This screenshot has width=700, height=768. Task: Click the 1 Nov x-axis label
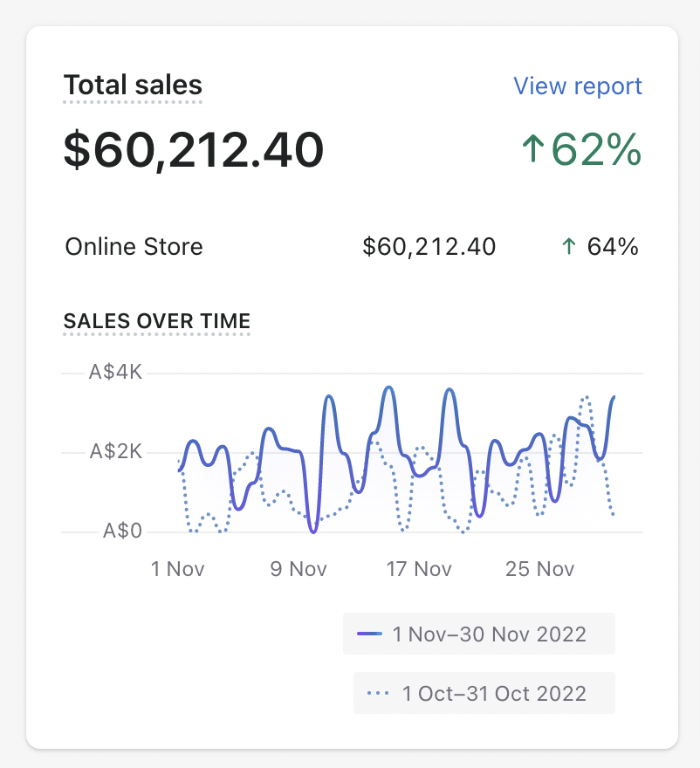[177, 569]
